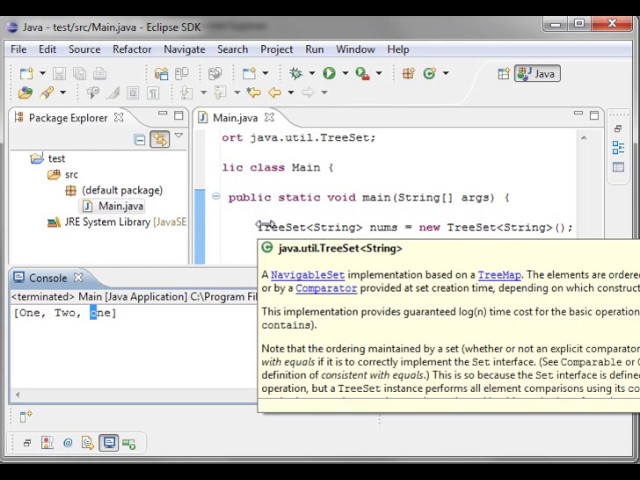
Task: Click the Console fast view monitor icon
Action: (x=109, y=443)
